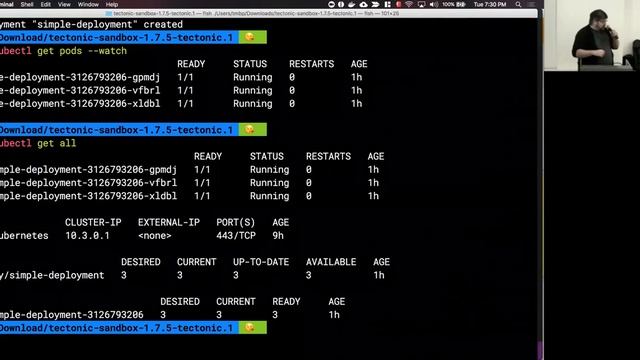This screenshot has height=360, width=640.
Task: Click the RESTARTS header in get all table
Action: pos(329,156)
